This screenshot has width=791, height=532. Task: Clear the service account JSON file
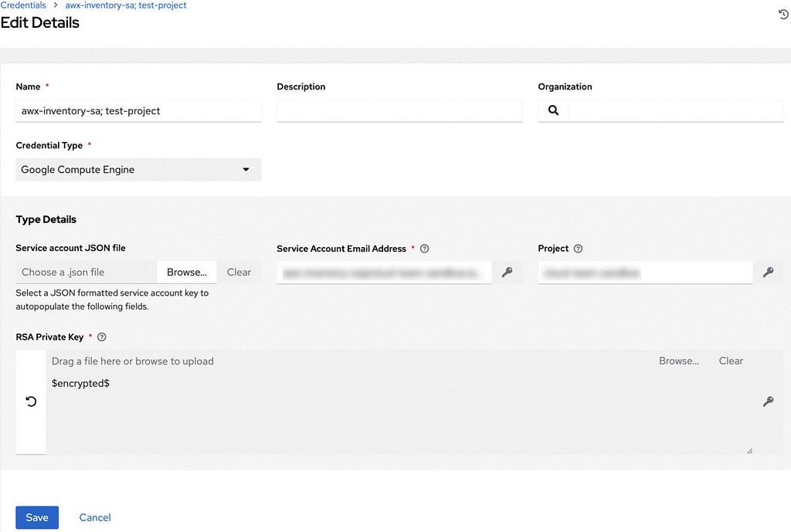tap(239, 273)
